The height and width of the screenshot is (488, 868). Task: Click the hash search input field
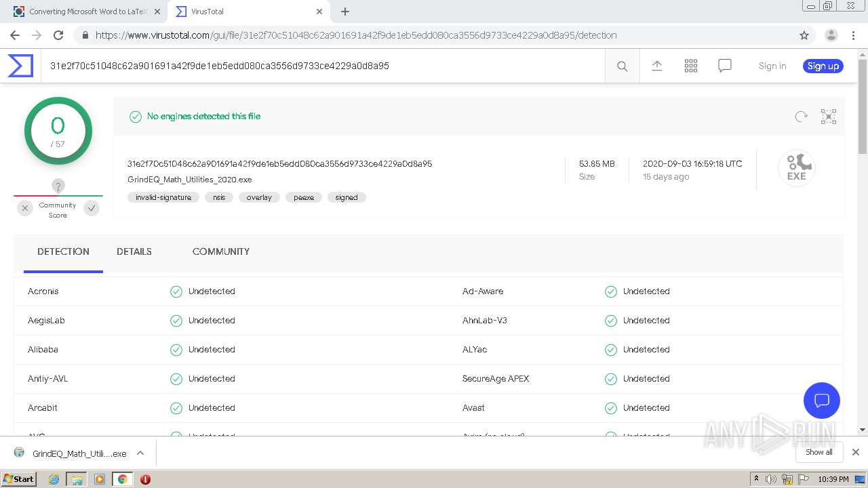coord(323,66)
